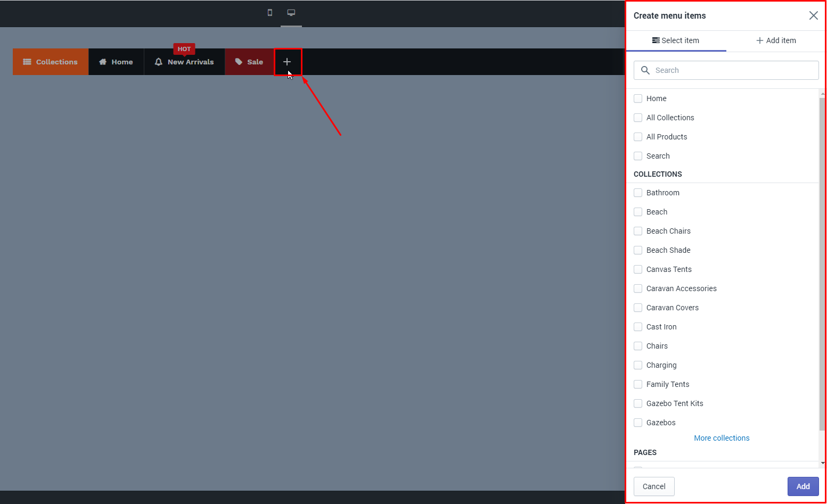Open the More collections link
The height and width of the screenshot is (504, 827).
722,438
